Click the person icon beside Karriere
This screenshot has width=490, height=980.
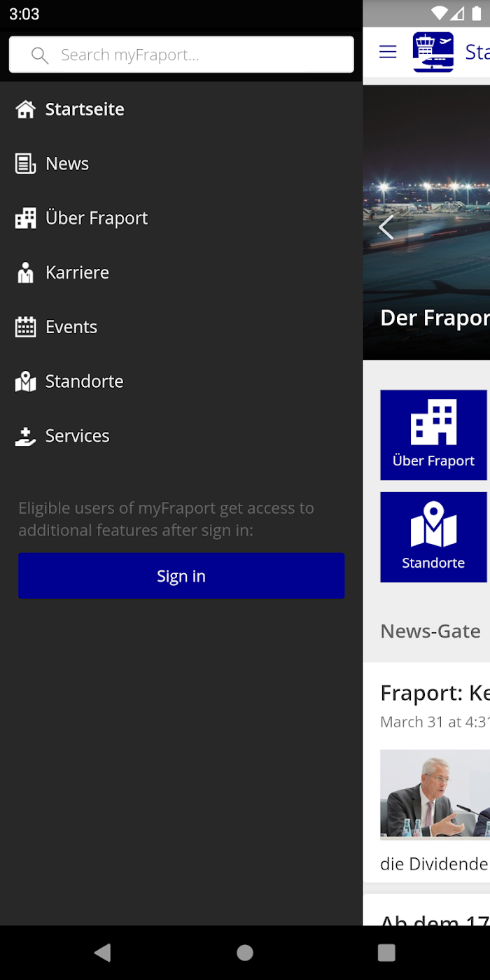pyautogui.click(x=25, y=273)
